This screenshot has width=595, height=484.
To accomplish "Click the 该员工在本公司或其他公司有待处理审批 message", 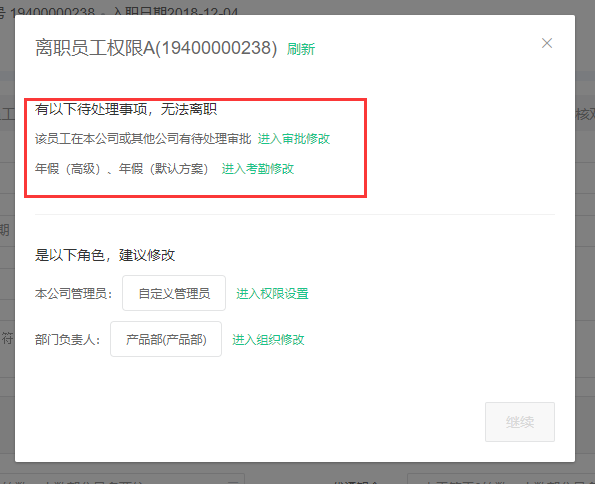I will tap(143, 139).
